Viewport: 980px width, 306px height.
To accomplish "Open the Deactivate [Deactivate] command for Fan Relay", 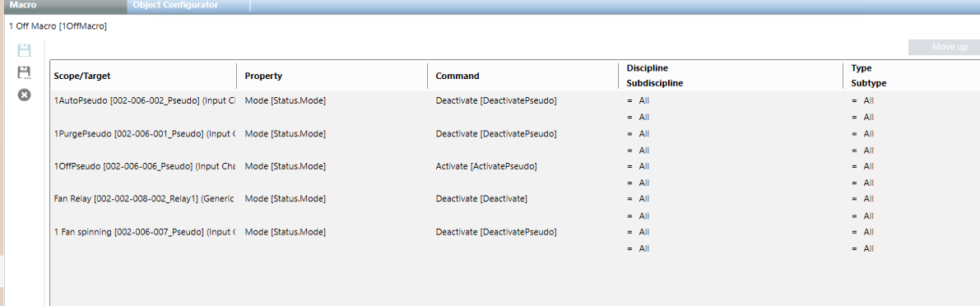I will click(481, 198).
